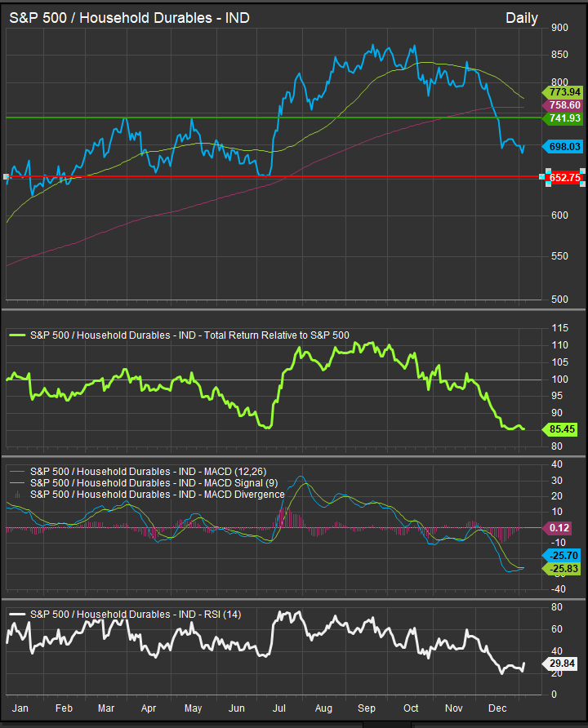Click the Jan label on the time axis
Screen dimensions: 588x728
(20, 708)
